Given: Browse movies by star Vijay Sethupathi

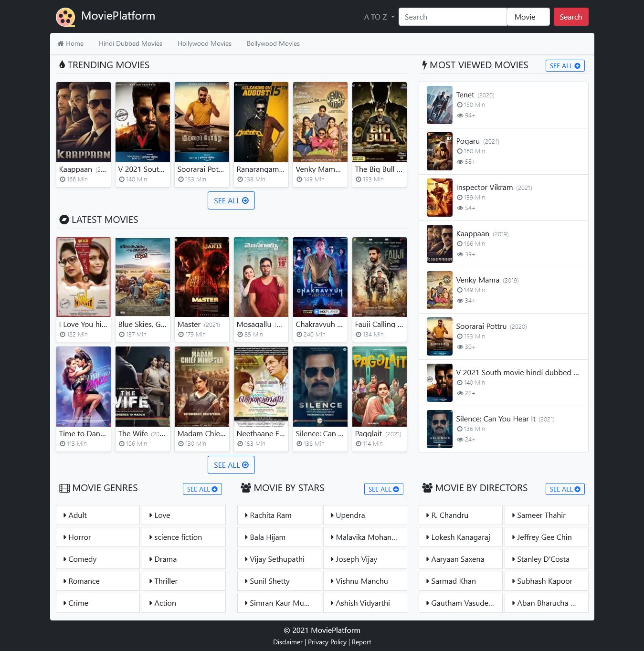Looking at the screenshot, I should 279,559.
